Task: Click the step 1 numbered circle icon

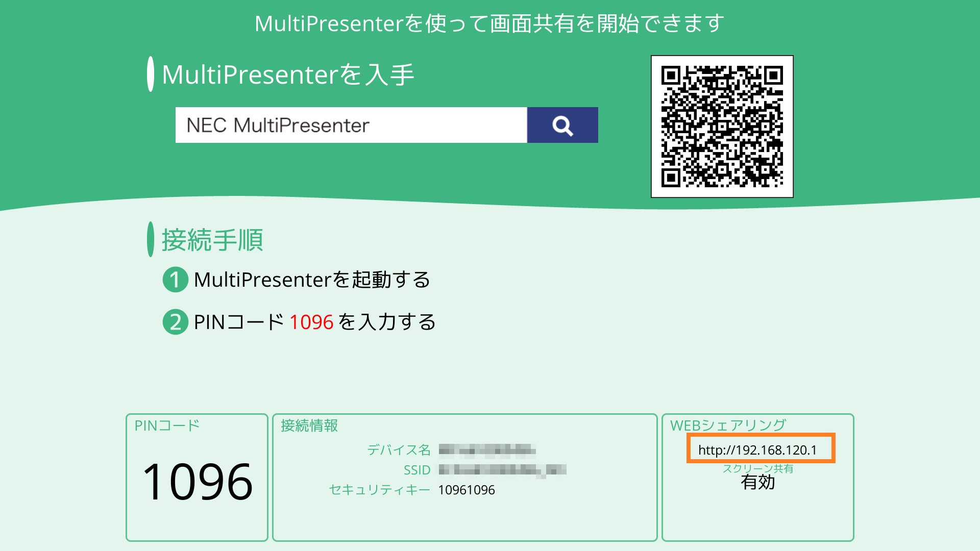Action: tap(175, 280)
